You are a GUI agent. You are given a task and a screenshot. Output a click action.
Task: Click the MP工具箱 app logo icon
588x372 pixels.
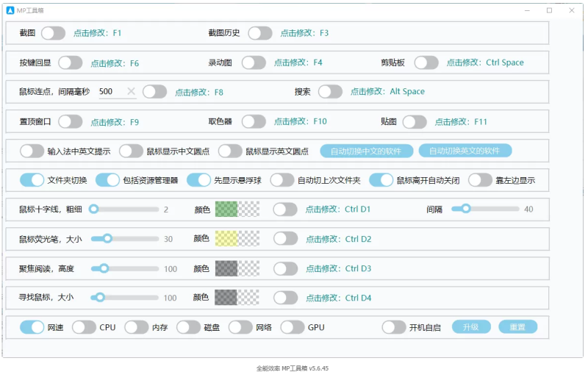coord(10,10)
